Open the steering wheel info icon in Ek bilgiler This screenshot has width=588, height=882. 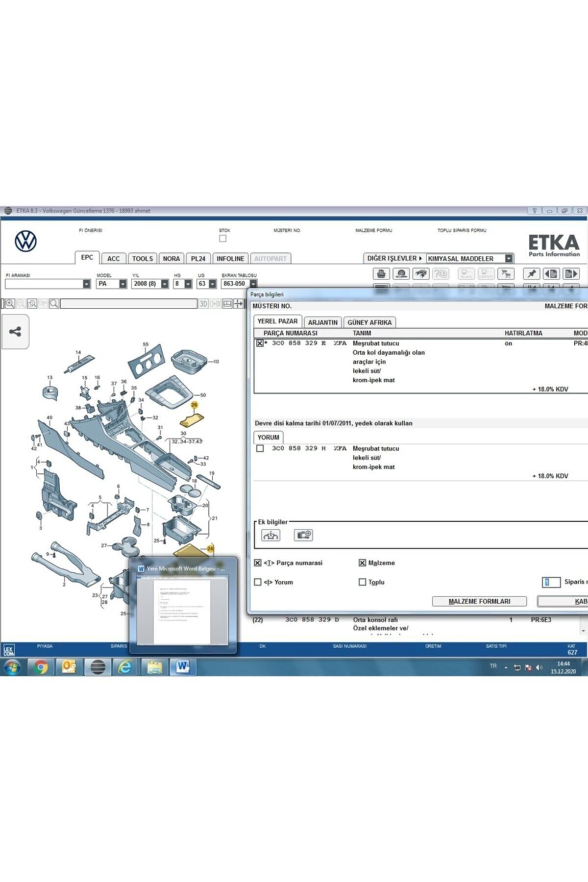pos(270,535)
